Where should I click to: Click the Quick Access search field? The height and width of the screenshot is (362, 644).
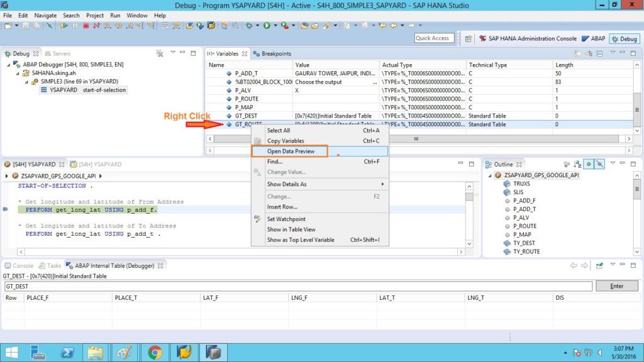434,38
